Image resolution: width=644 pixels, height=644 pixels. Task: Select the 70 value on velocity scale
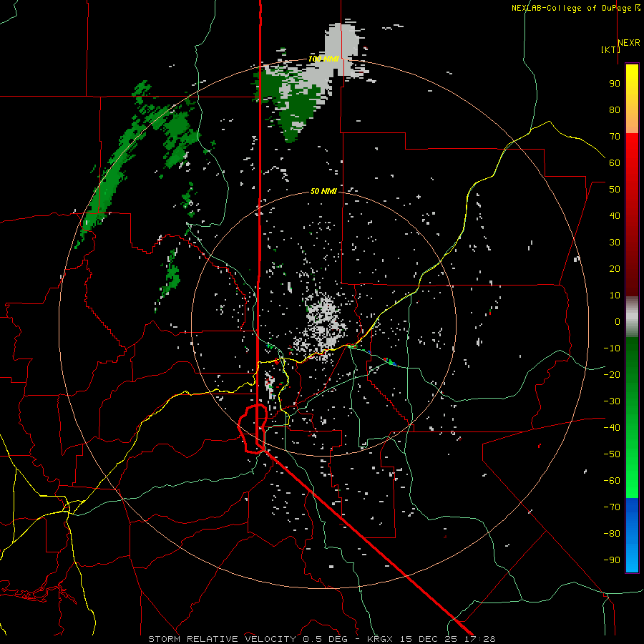(x=615, y=137)
